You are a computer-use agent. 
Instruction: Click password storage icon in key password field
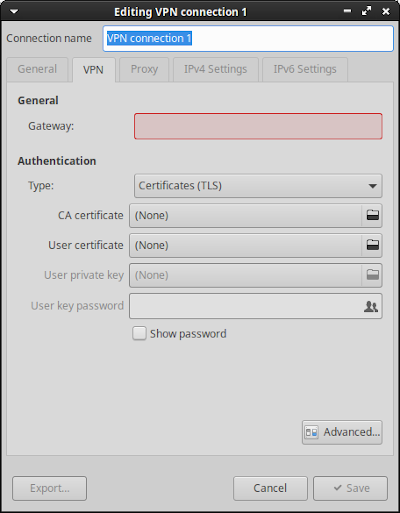(371, 306)
